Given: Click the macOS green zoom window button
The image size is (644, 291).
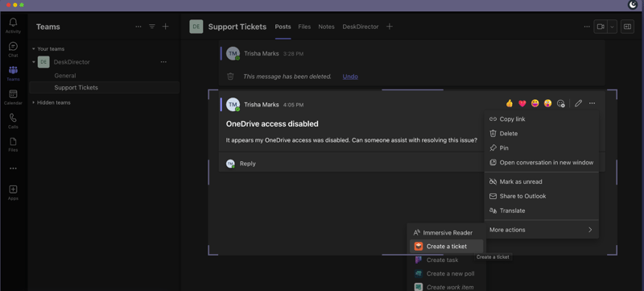Looking at the screenshot, I should (22, 5).
